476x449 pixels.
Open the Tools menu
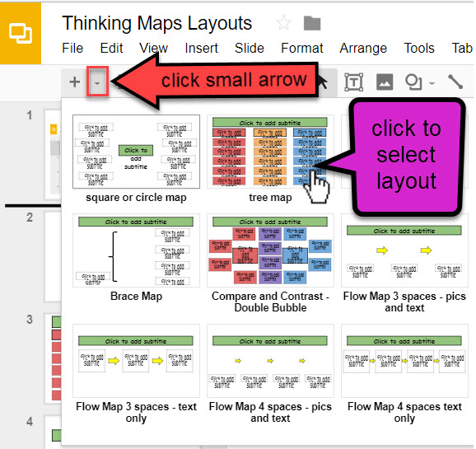point(419,48)
